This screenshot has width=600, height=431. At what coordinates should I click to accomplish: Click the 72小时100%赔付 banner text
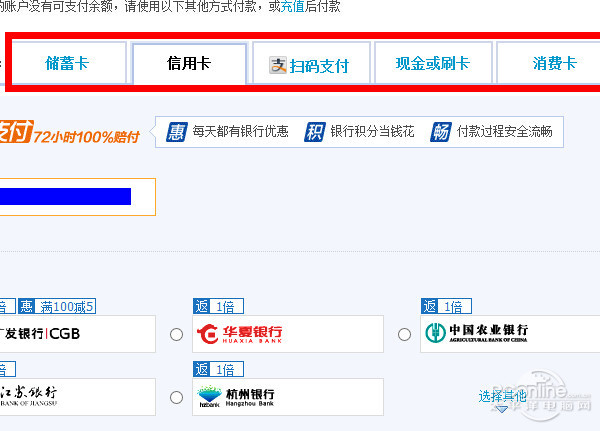pos(86,137)
